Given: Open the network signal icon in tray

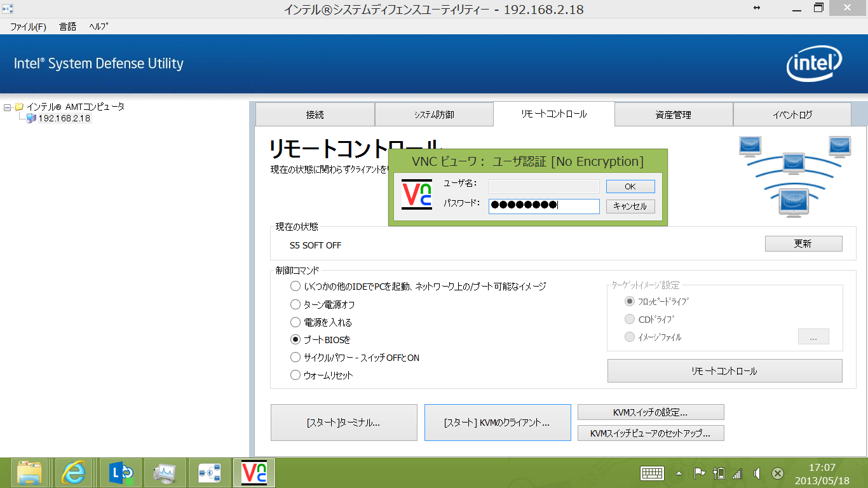Looking at the screenshot, I should tap(737, 473).
